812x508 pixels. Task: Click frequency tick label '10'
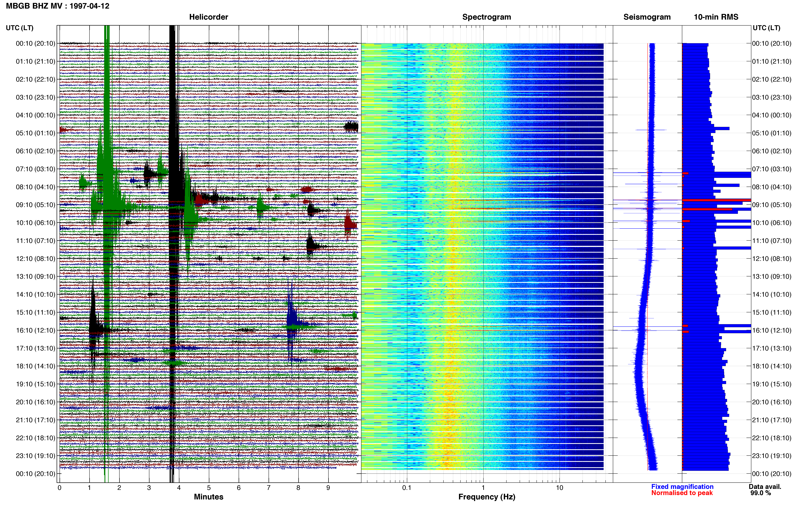(x=559, y=488)
